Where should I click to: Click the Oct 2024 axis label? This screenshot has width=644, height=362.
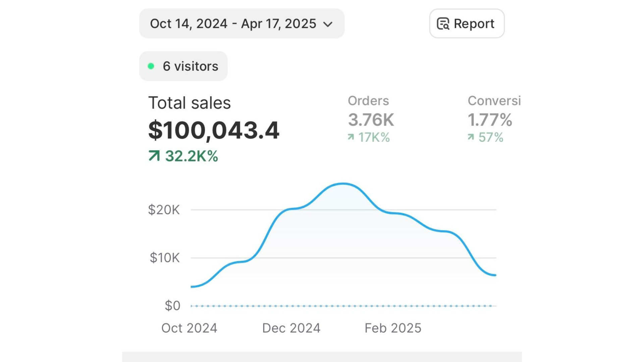pos(189,328)
